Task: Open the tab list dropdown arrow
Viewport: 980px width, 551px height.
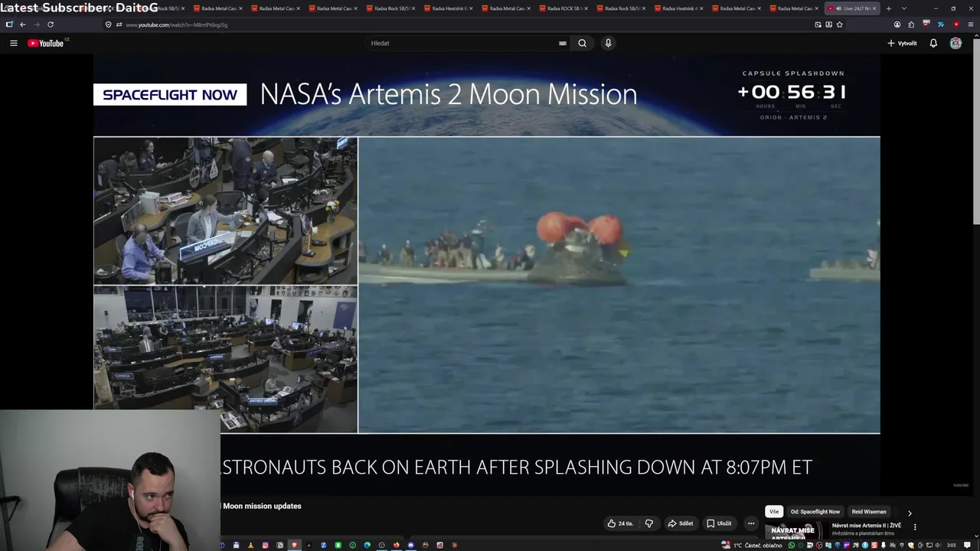Action: point(904,8)
